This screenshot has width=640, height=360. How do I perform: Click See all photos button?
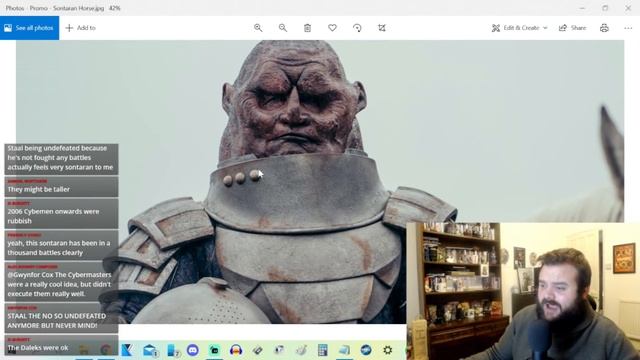point(29,28)
